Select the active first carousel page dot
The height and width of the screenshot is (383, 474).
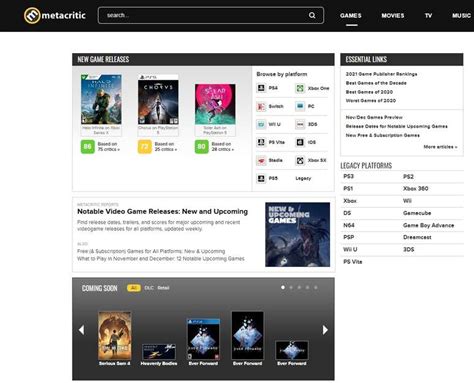click(283, 287)
